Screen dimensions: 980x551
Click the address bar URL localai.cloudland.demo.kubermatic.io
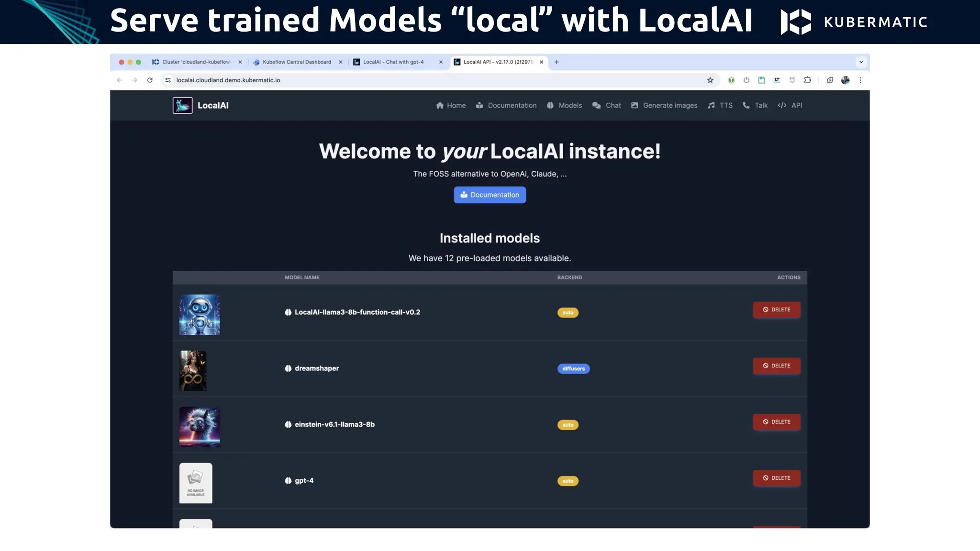point(228,80)
